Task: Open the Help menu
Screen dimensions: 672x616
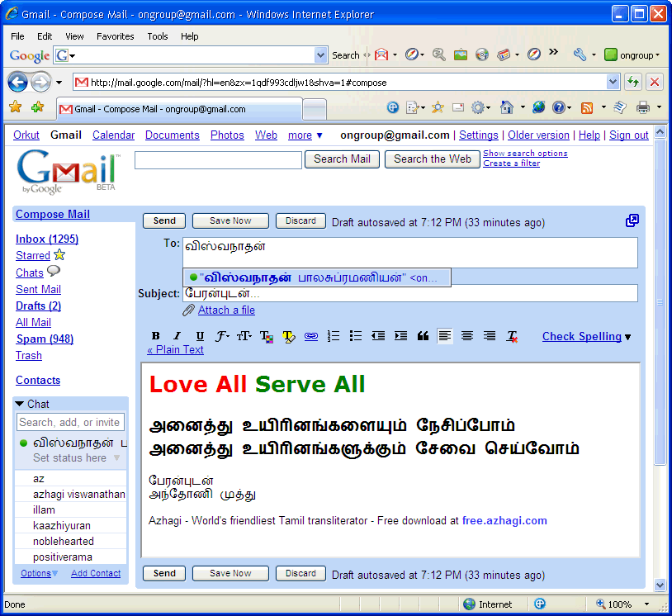Action: 189,36
